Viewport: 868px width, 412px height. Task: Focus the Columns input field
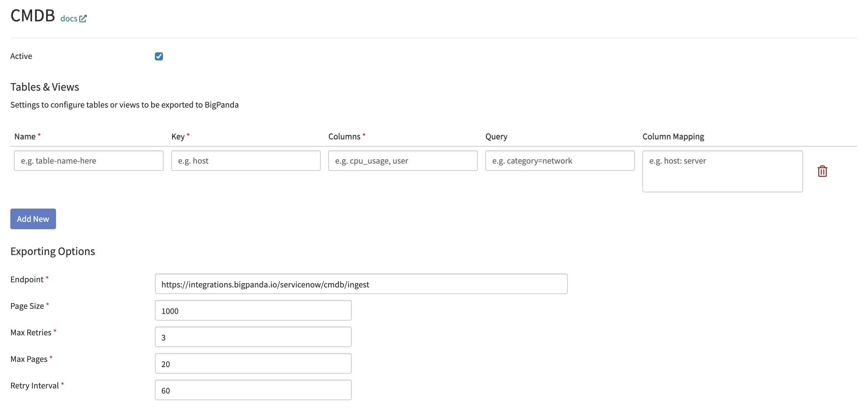coord(403,161)
